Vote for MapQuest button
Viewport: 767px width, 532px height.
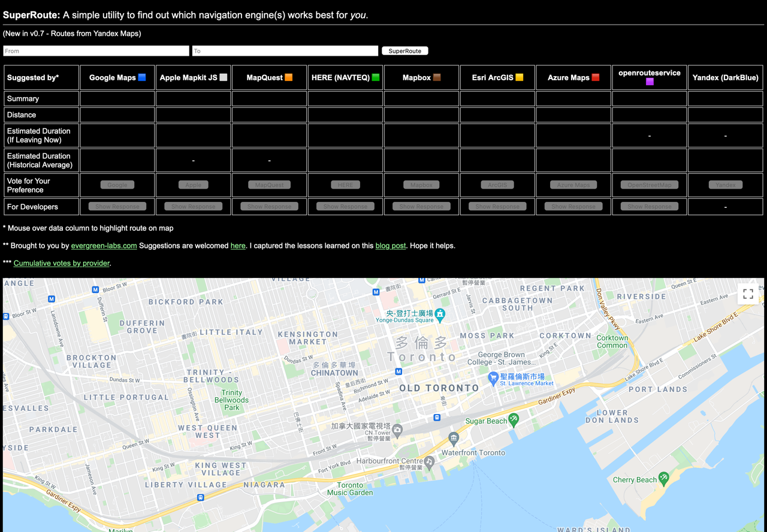[x=270, y=185]
